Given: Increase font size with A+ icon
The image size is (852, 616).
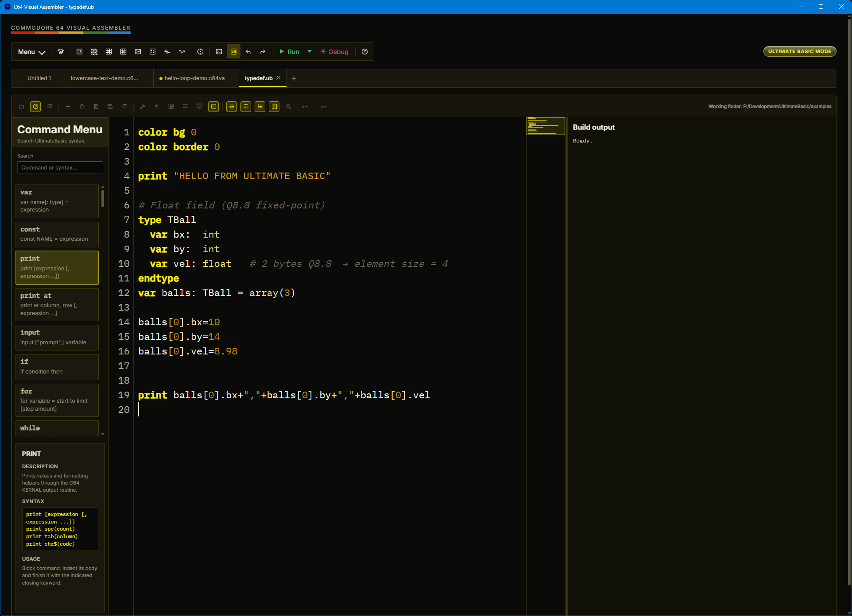Looking at the screenshot, I should click(323, 107).
